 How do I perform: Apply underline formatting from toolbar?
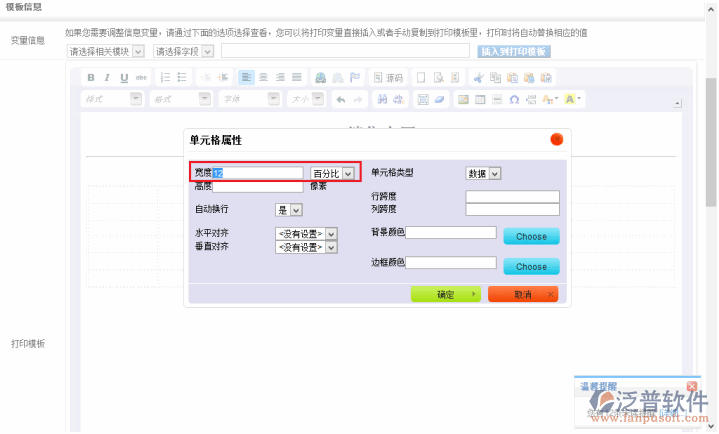click(x=124, y=78)
